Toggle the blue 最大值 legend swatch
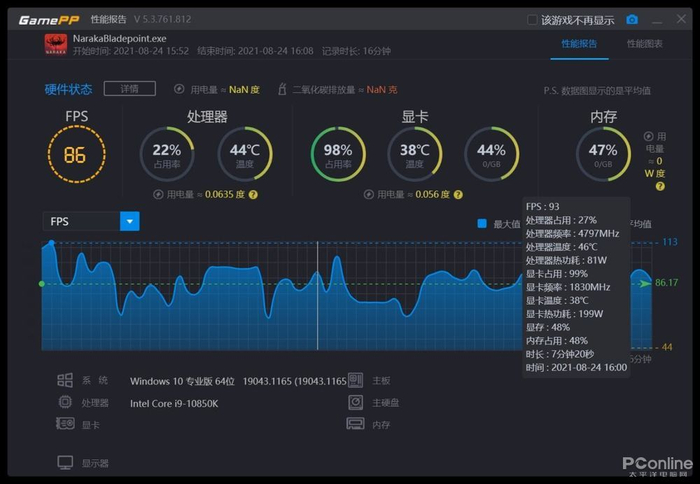This screenshot has width=700, height=484. 482,223
